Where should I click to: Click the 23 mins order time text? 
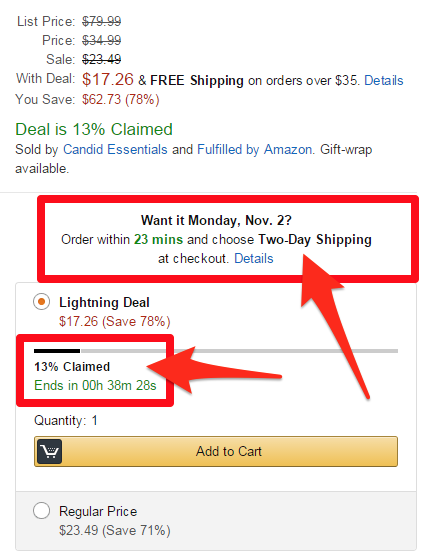point(158,239)
